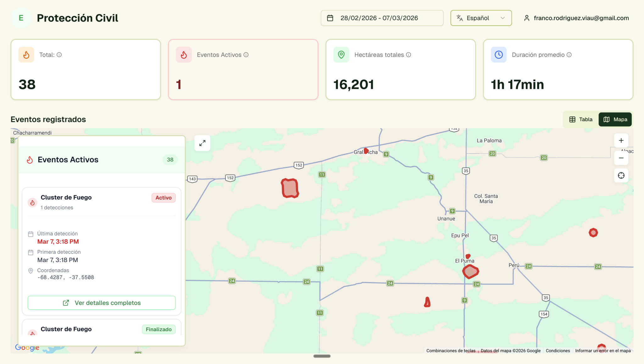Click the user profile icon by email
This screenshot has height=364, width=644.
527,18
